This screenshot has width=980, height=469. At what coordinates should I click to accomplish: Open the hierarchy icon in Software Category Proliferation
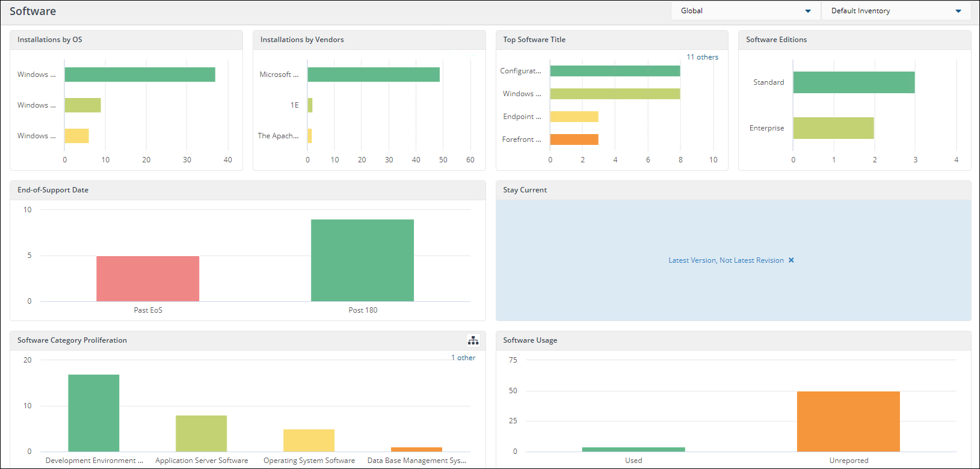473,341
